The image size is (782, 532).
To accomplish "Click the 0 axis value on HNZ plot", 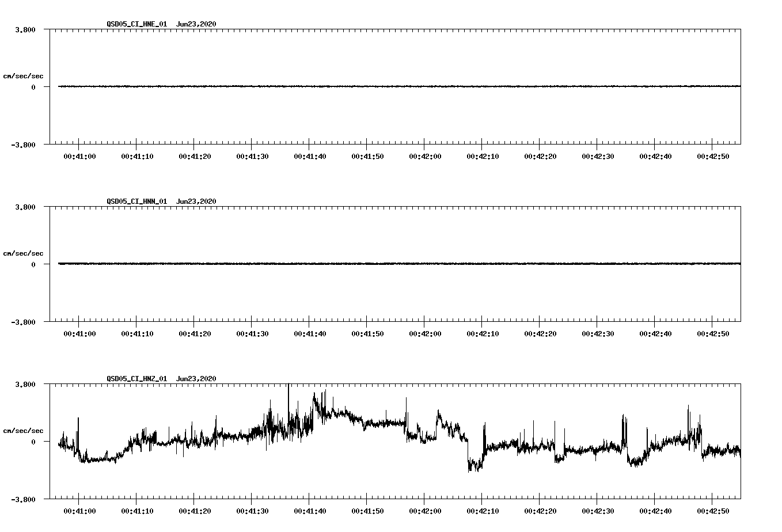I will 33,442.
